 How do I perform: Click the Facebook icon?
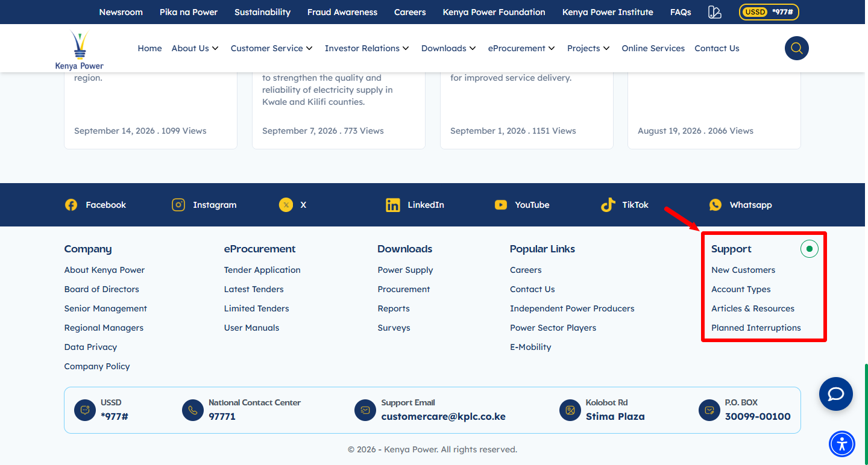click(71, 205)
